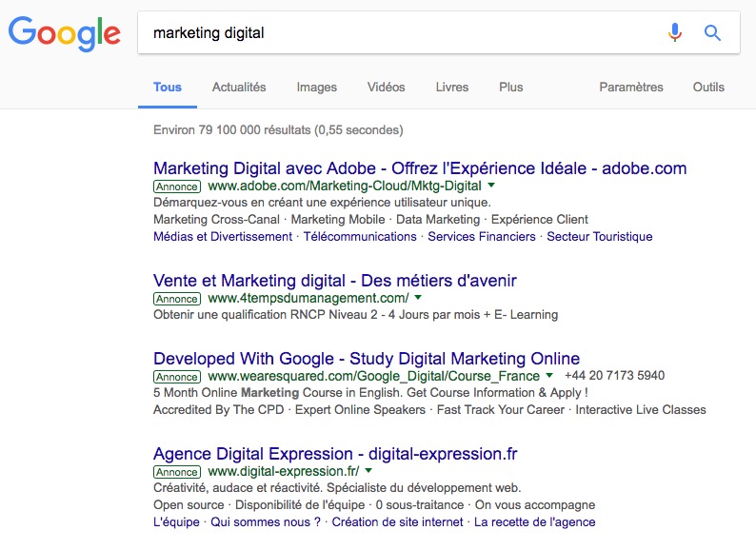756x550 pixels.
Task: Click the Environ 79 100 000 résultats text
Action: [278, 130]
